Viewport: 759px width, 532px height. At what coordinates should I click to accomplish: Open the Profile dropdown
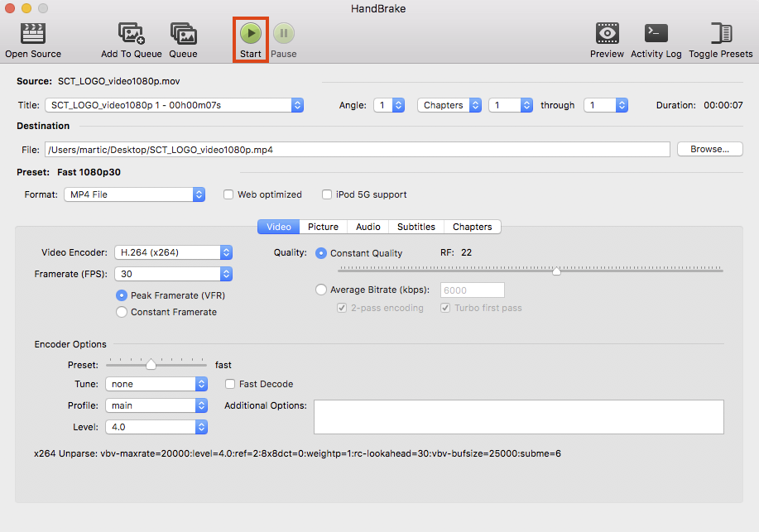pos(156,405)
